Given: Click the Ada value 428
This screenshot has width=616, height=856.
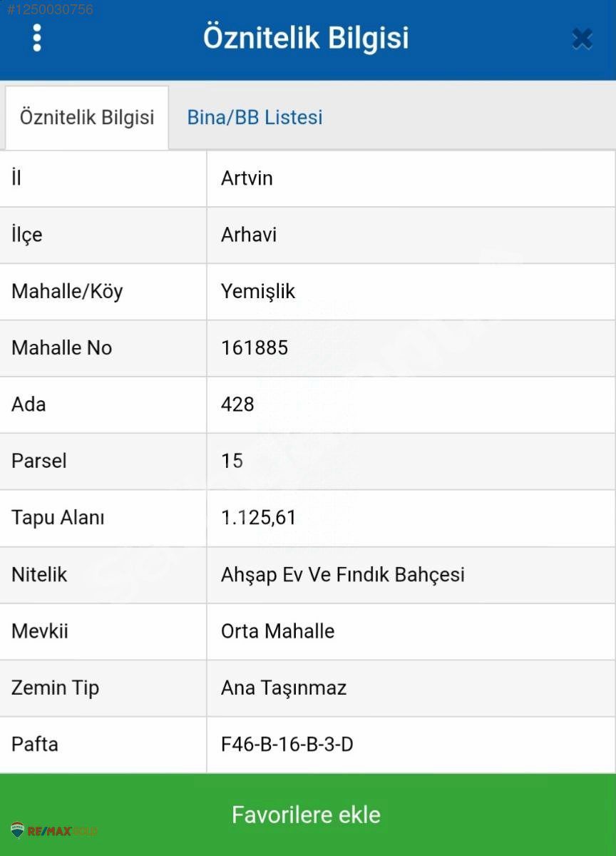Looking at the screenshot, I should click(x=237, y=404).
